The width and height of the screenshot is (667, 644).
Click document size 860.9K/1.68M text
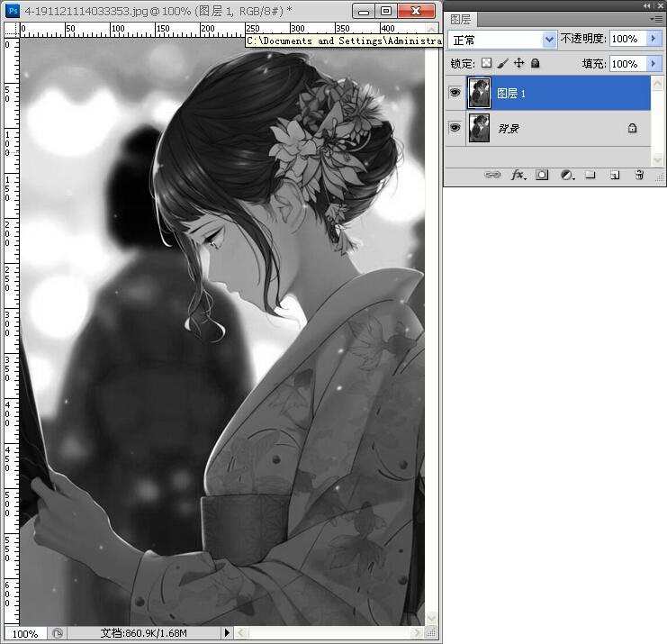144,633
